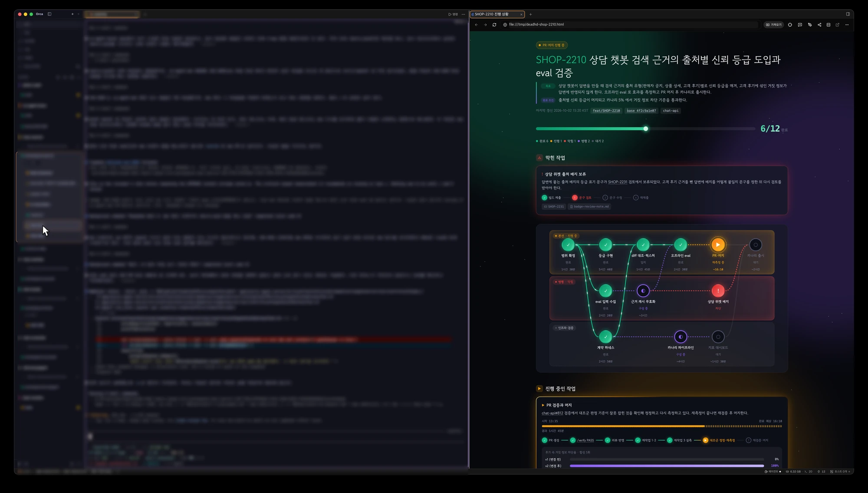Open the badge-review-note.md file chip

[589, 207]
